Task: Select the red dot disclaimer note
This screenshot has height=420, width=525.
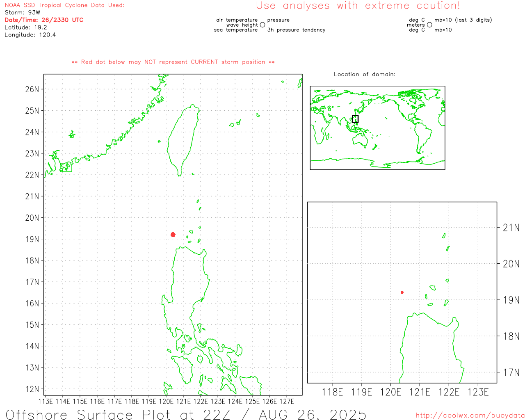Action: pyautogui.click(x=173, y=62)
